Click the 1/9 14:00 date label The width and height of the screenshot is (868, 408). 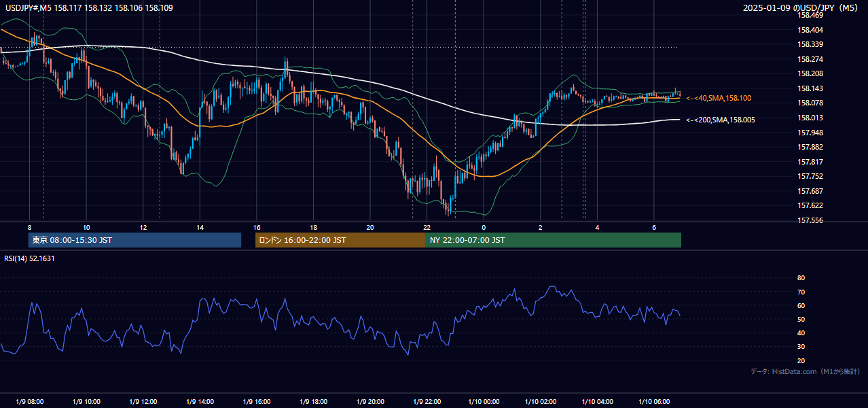click(200, 401)
